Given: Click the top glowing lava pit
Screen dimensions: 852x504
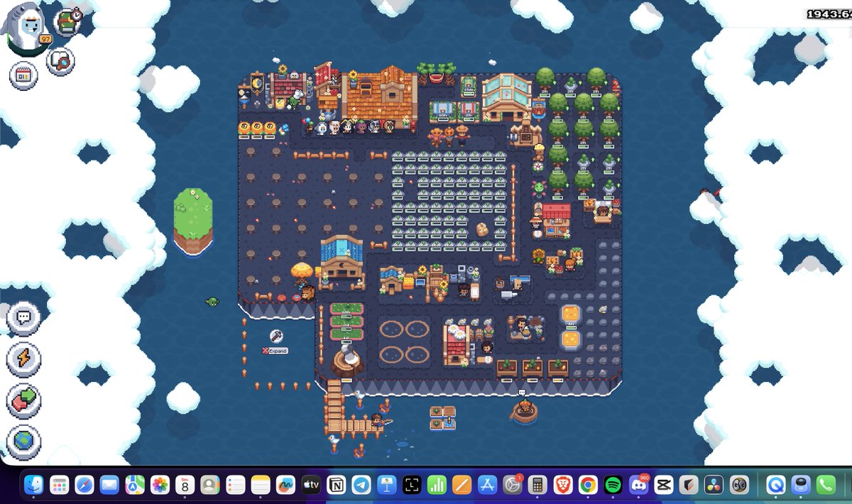Looking at the screenshot, I should tap(572, 315).
